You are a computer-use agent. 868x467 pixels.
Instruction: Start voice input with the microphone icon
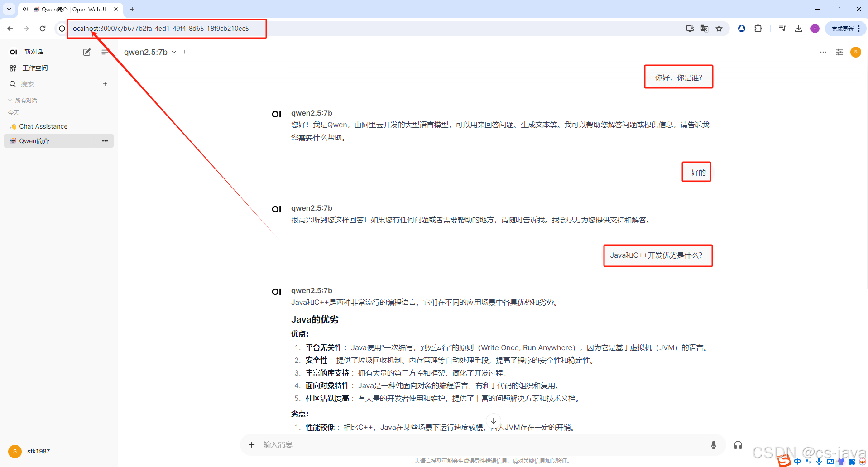click(x=714, y=445)
